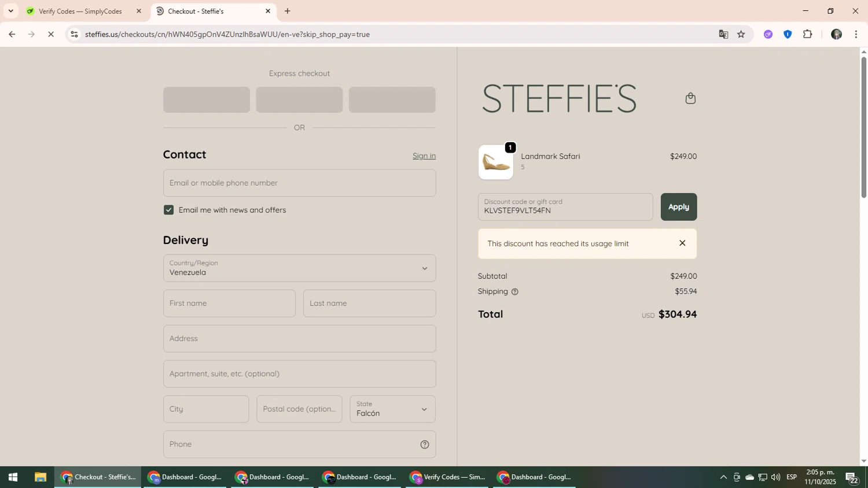The image size is (868, 488).
Task: Open the taskbar clock showing 2:05 p. m.
Action: tap(820, 478)
